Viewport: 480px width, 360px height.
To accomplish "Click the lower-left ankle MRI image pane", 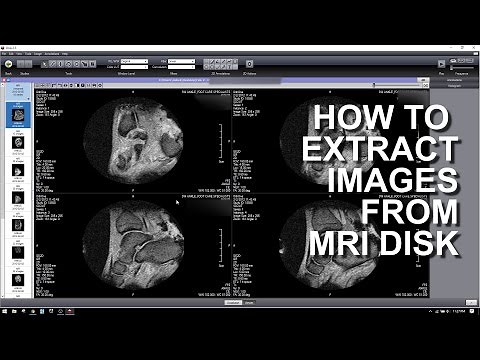I will [133, 245].
